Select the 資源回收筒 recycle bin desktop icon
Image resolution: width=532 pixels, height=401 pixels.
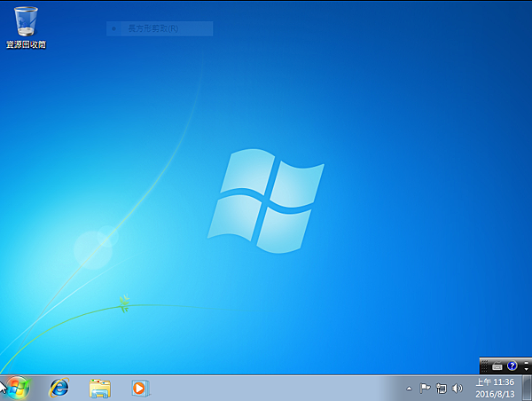point(26,28)
